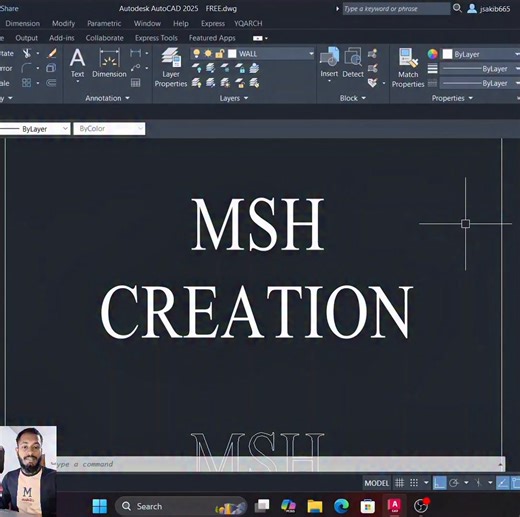Toggle WALL layer lock padlock
The width and height of the screenshot is (520, 517).
(x=219, y=53)
